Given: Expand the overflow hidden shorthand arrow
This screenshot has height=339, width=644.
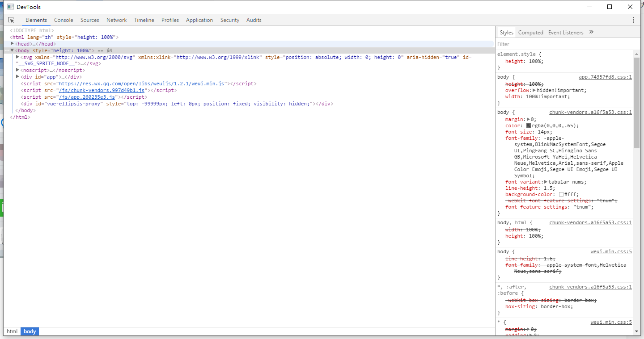Looking at the screenshot, I should coord(534,90).
